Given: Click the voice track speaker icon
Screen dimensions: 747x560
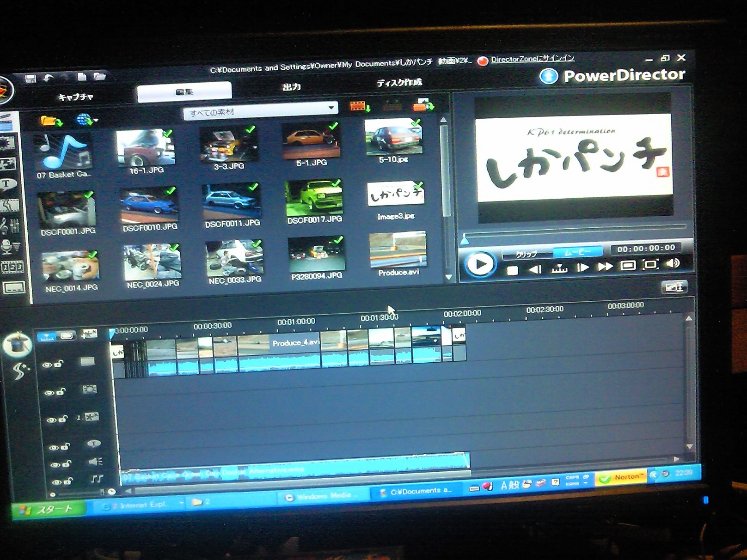Looking at the screenshot, I should (x=95, y=461).
